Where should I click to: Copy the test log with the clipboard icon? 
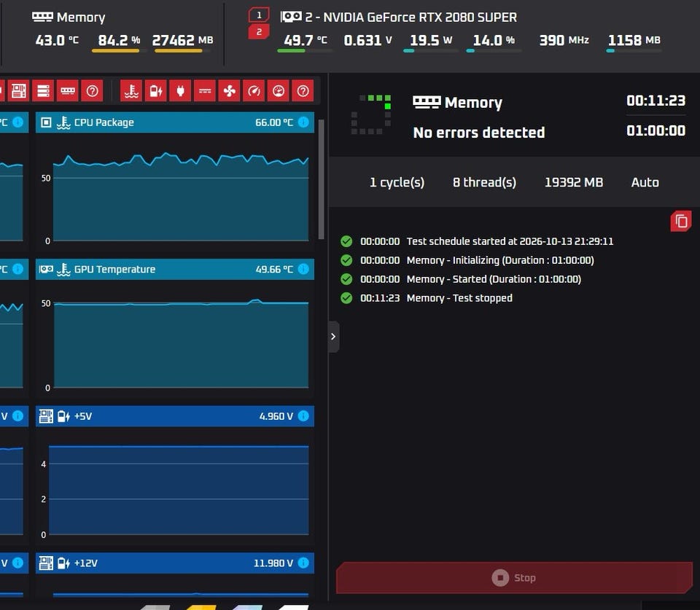point(681,221)
